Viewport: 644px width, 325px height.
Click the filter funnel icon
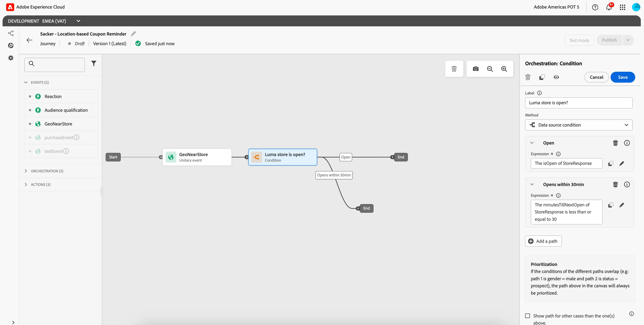(93, 63)
